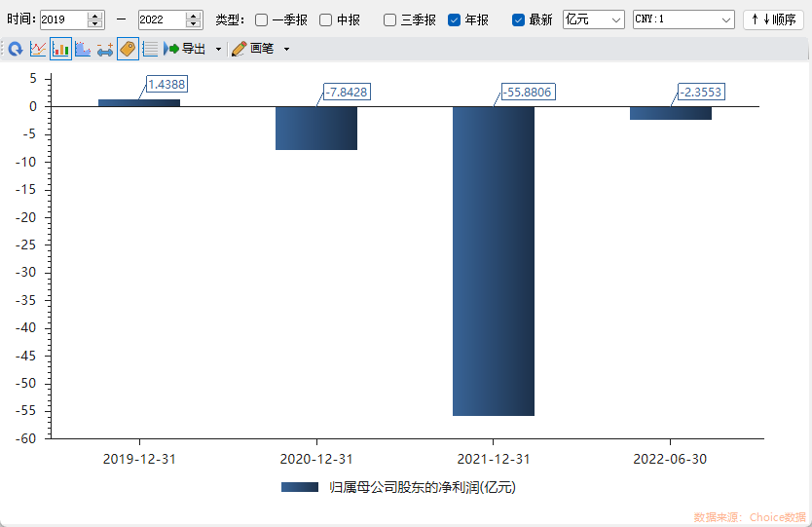Viewport: 812px width, 527px height.
Task: Uncheck the 最新 checkbox
Action: 518,20
